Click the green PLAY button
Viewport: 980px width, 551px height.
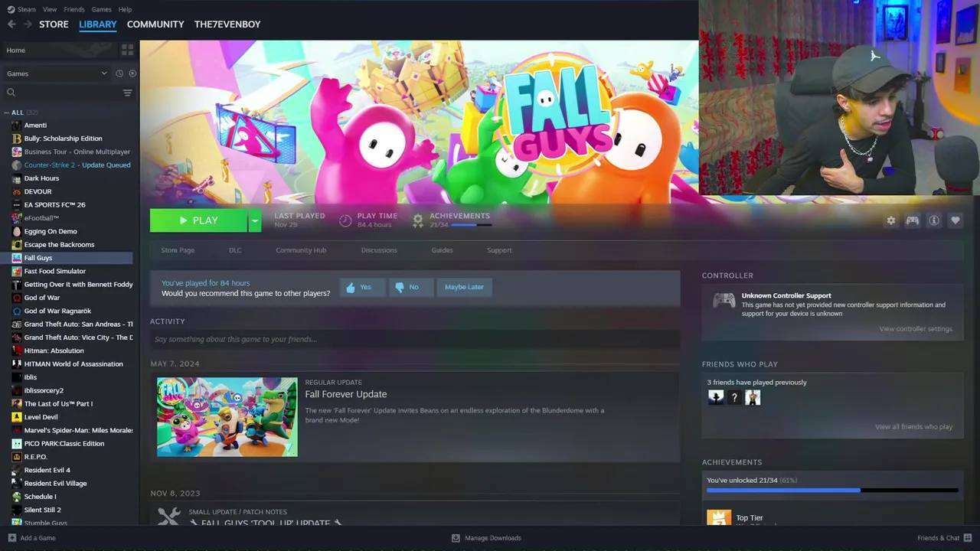coord(198,220)
